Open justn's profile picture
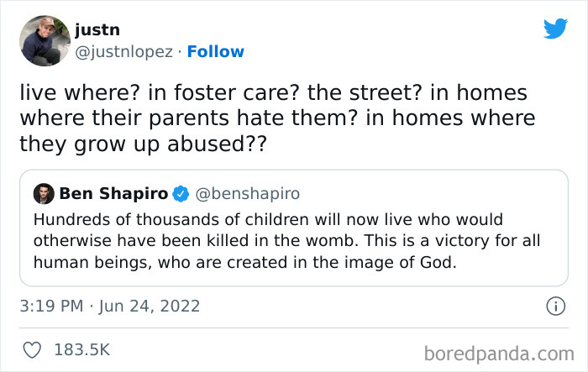The image size is (588, 372). point(45,40)
